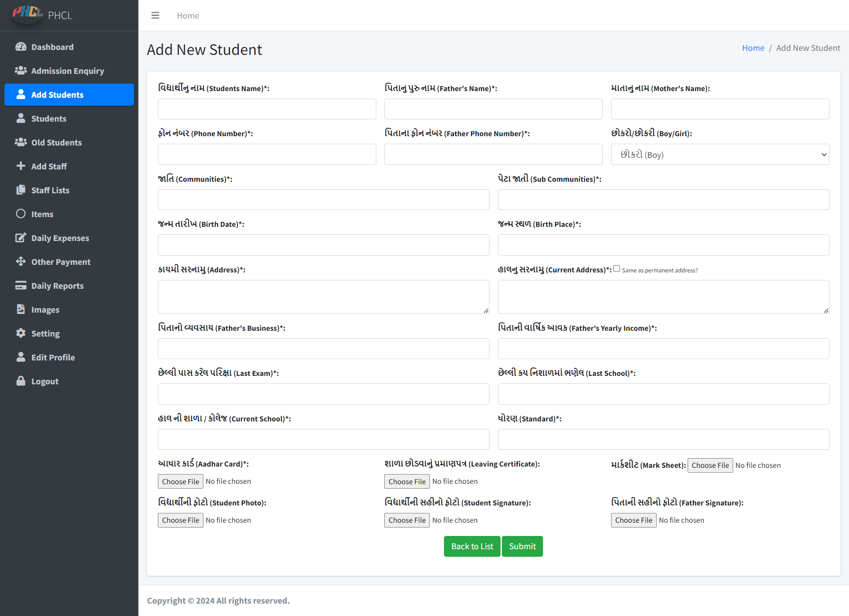849x616 pixels.
Task: Open Students in the sidebar
Action: 49,119
